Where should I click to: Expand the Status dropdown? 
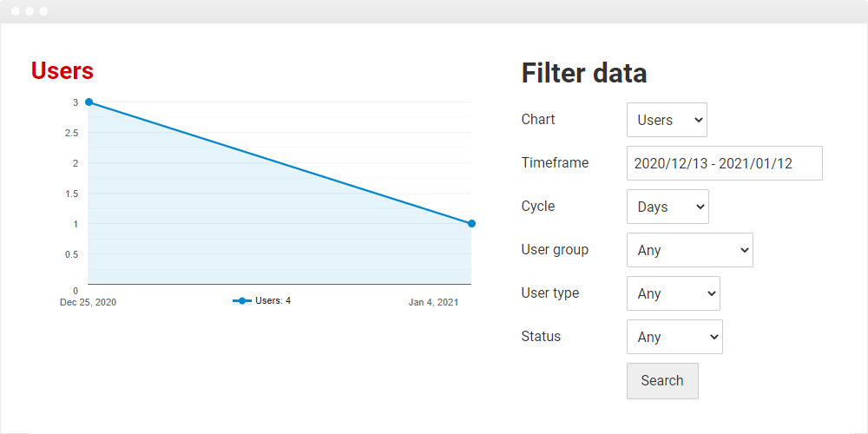(674, 337)
